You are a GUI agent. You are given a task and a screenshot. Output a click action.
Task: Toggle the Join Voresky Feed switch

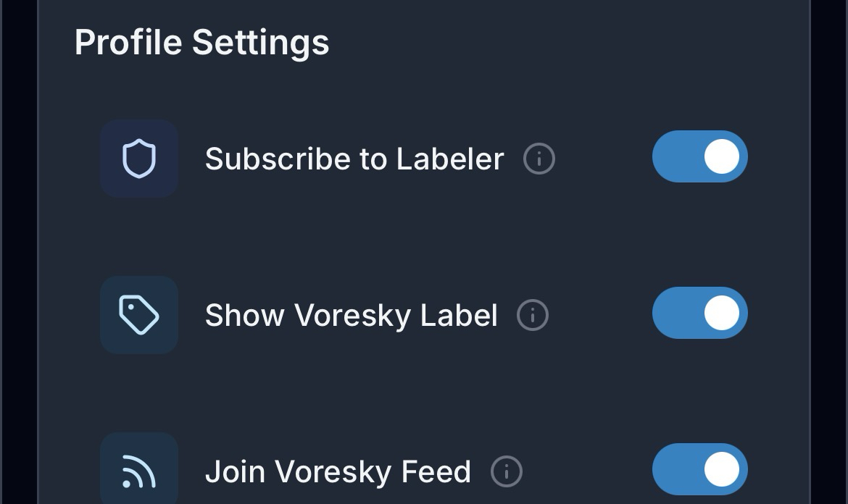(x=699, y=469)
